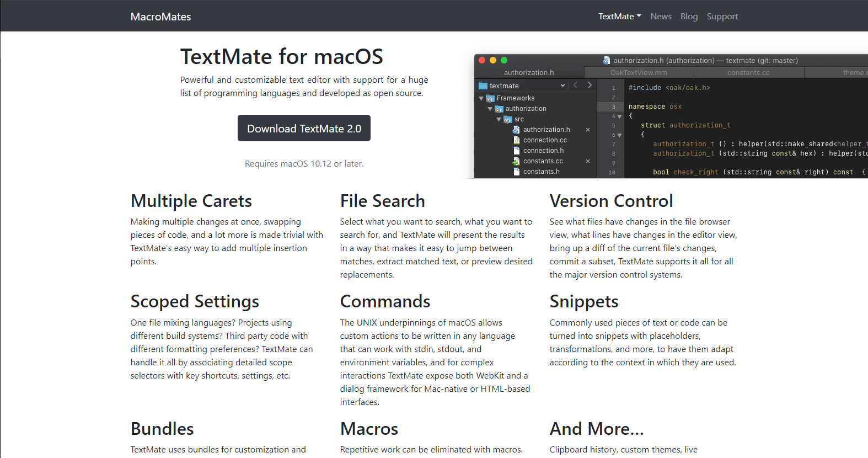This screenshot has width=868, height=458.
Task: Click the connection.h file icon
Action: click(517, 151)
